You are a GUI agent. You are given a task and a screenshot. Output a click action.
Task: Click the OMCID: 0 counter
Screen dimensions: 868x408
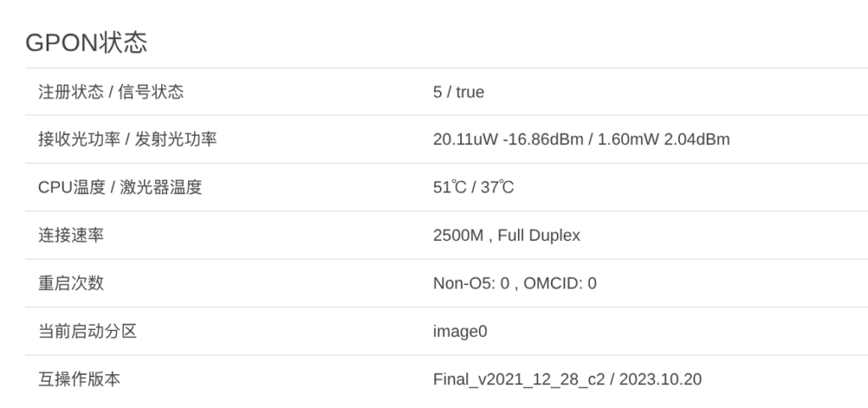point(559,283)
